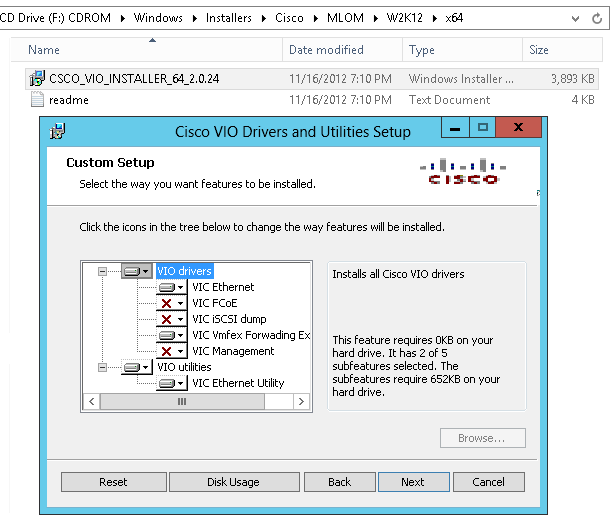Select VIC Management feature label

coord(233,351)
